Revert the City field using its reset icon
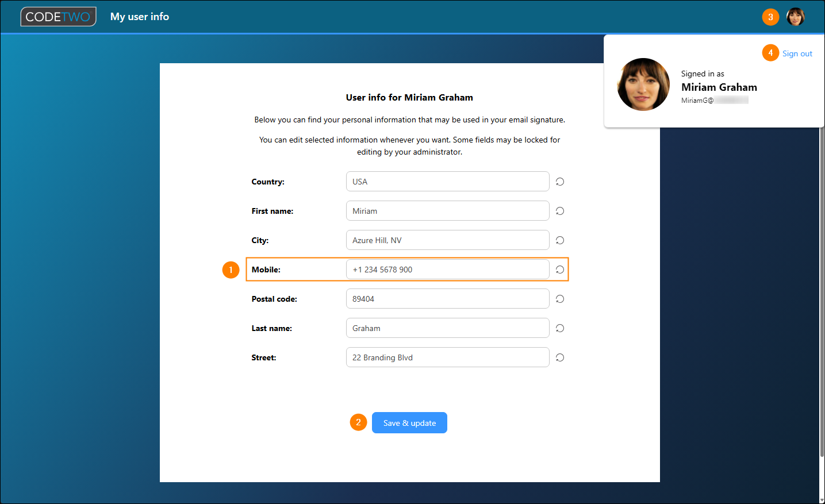Image resolution: width=825 pixels, height=504 pixels. [x=559, y=240]
